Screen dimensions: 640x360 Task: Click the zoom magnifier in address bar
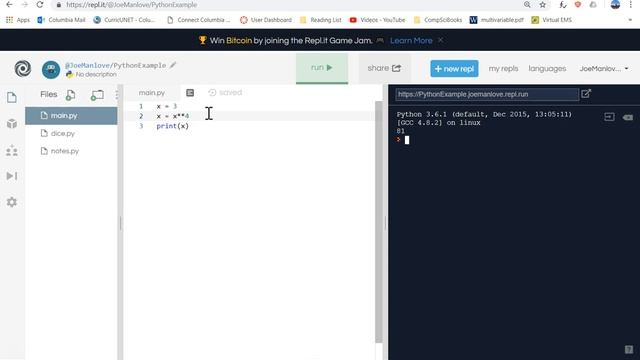[527, 4]
